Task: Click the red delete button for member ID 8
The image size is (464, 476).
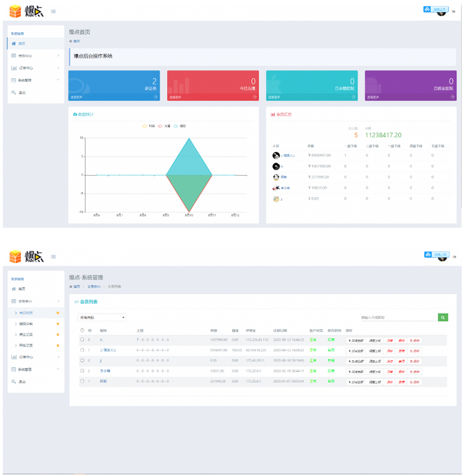Action: (415, 340)
